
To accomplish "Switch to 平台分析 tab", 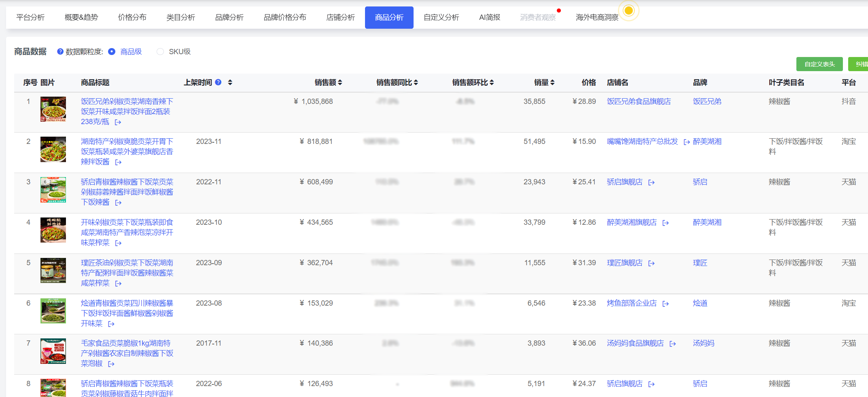I will pyautogui.click(x=30, y=17).
